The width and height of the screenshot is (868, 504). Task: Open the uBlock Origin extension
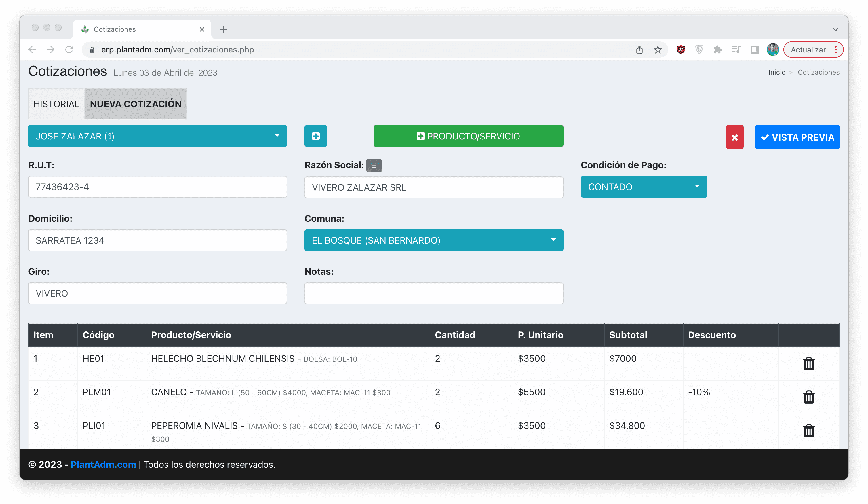[x=681, y=50]
